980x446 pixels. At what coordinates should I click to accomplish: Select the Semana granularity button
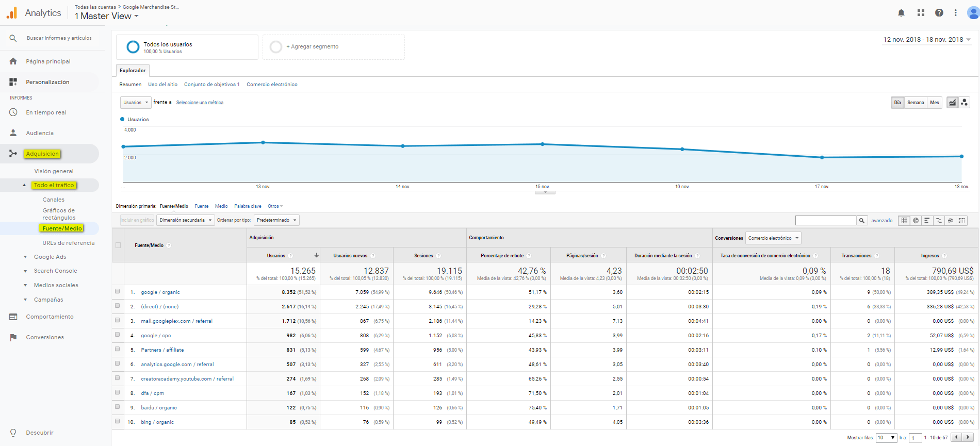916,103
